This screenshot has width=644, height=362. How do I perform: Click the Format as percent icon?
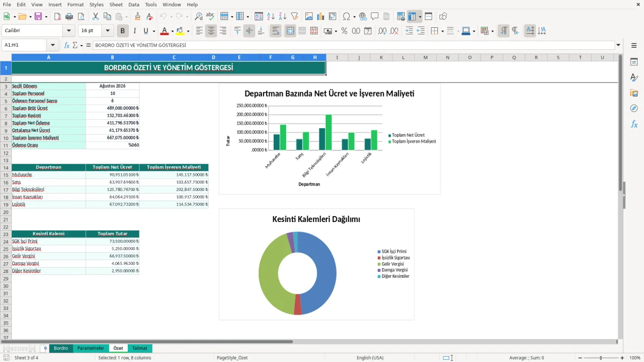tap(344, 31)
